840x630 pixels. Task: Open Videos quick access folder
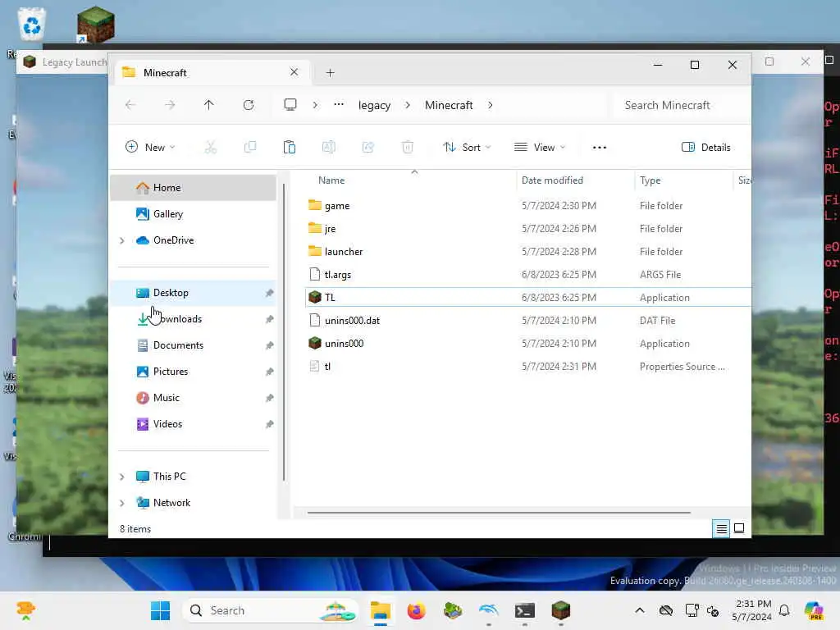click(x=194, y=424)
